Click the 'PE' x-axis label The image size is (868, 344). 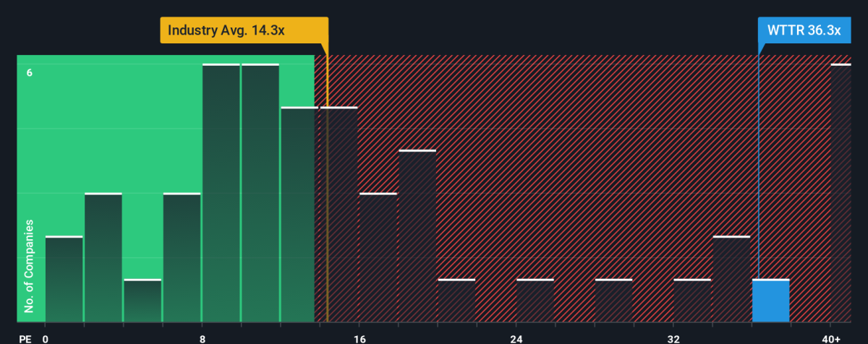23,339
